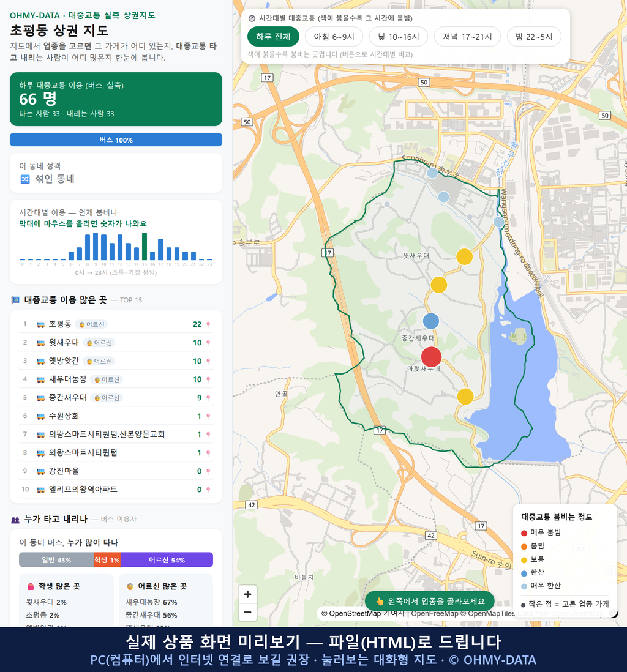Click the 한산 blue legend entry

pyautogui.click(x=533, y=573)
